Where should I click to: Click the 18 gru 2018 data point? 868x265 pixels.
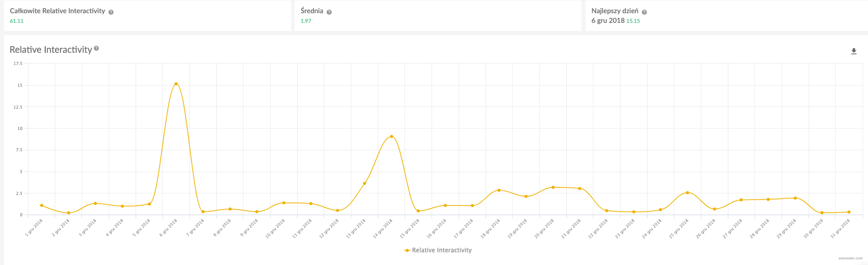point(499,190)
